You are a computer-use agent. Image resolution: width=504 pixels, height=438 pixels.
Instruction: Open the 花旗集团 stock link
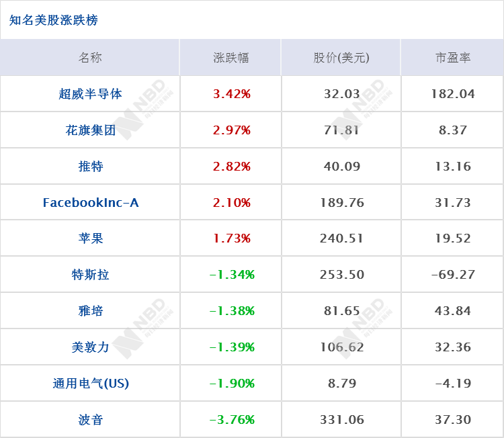[90, 130]
